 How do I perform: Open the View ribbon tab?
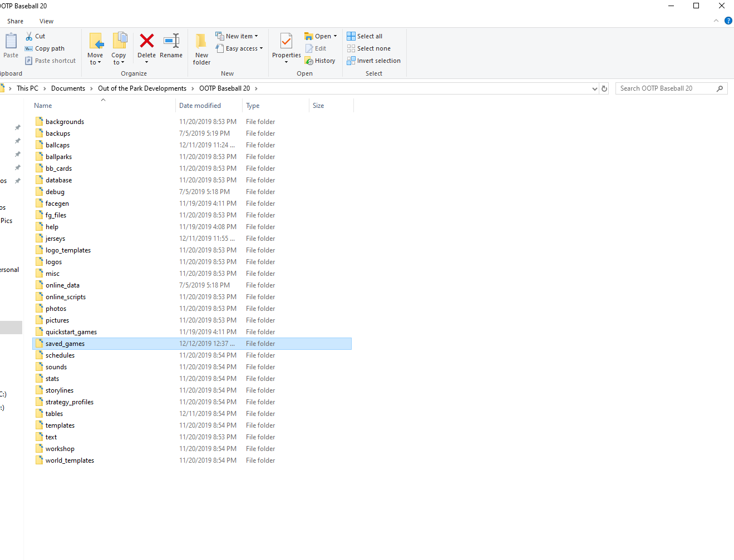(46, 21)
